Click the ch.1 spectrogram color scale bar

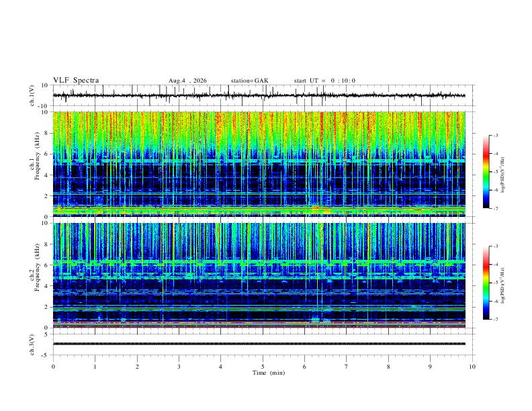point(486,172)
